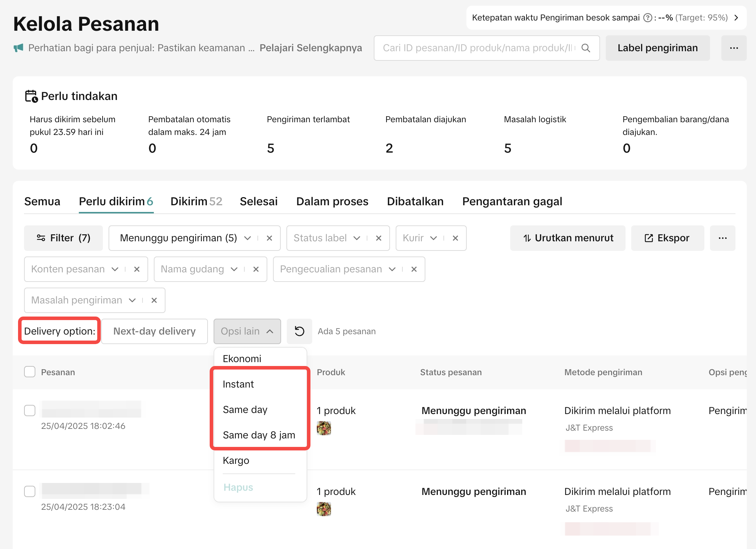Click the search magnifier icon
The height and width of the screenshot is (549, 756).
tap(586, 48)
